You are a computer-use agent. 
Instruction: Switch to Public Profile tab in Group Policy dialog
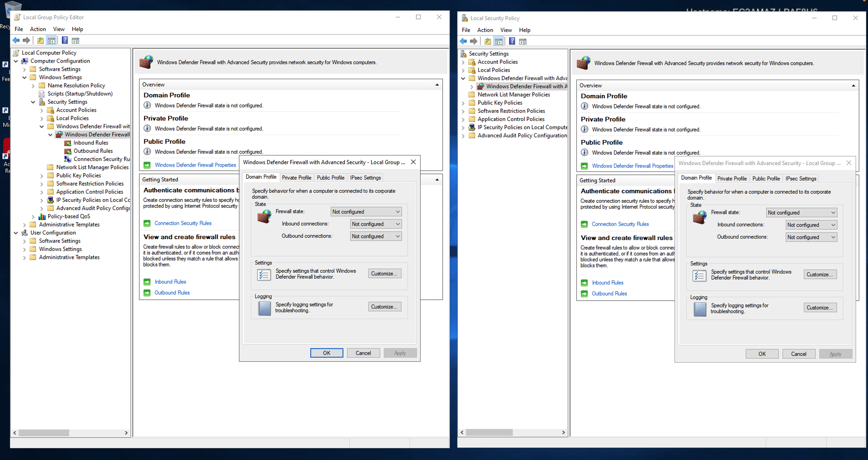click(331, 177)
